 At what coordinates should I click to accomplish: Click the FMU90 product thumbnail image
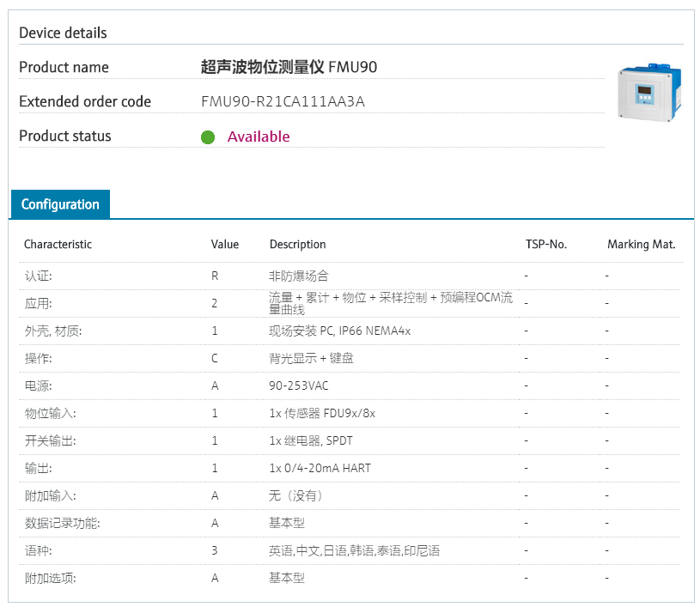649,93
